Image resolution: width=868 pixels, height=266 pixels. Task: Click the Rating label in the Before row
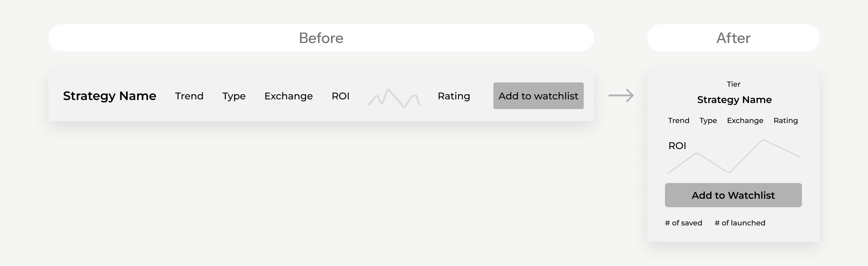point(453,96)
